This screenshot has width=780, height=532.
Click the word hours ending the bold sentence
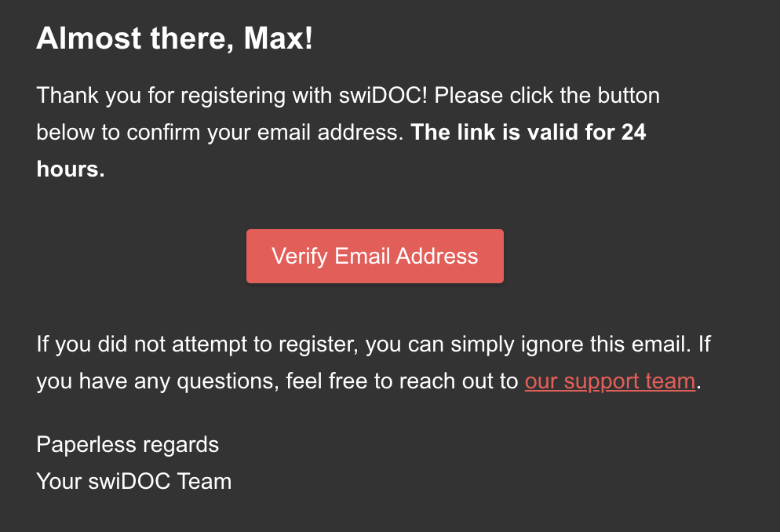tap(69, 168)
